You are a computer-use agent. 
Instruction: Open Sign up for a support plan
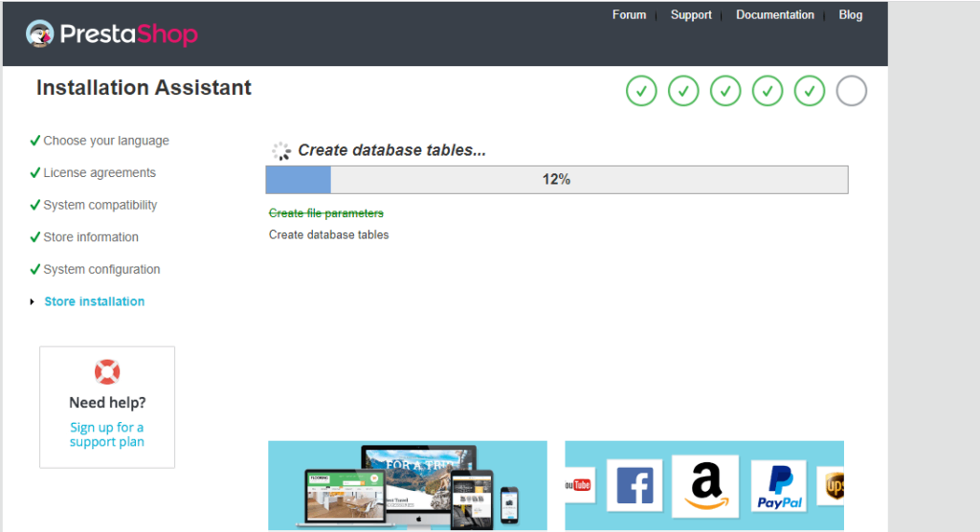coord(107,434)
